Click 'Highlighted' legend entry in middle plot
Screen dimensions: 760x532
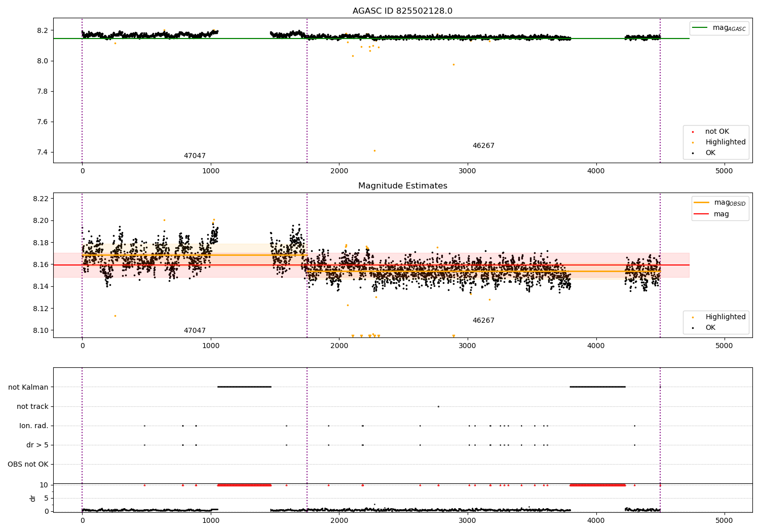pyautogui.click(x=719, y=317)
